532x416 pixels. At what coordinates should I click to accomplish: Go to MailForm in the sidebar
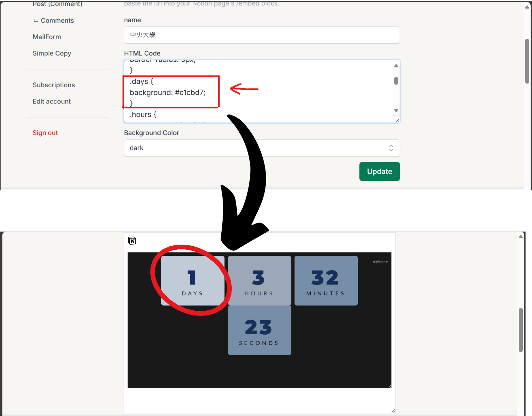click(47, 37)
